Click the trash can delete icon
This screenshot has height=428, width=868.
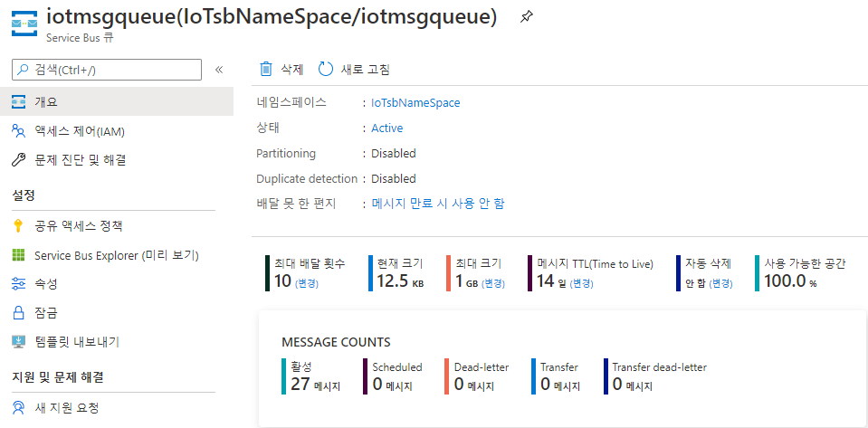[x=266, y=69]
